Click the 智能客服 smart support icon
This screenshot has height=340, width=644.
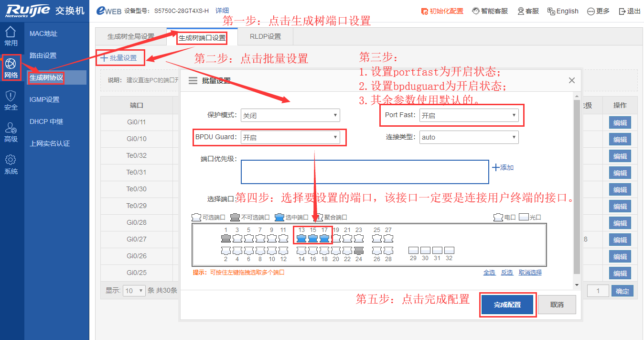pos(476,11)
